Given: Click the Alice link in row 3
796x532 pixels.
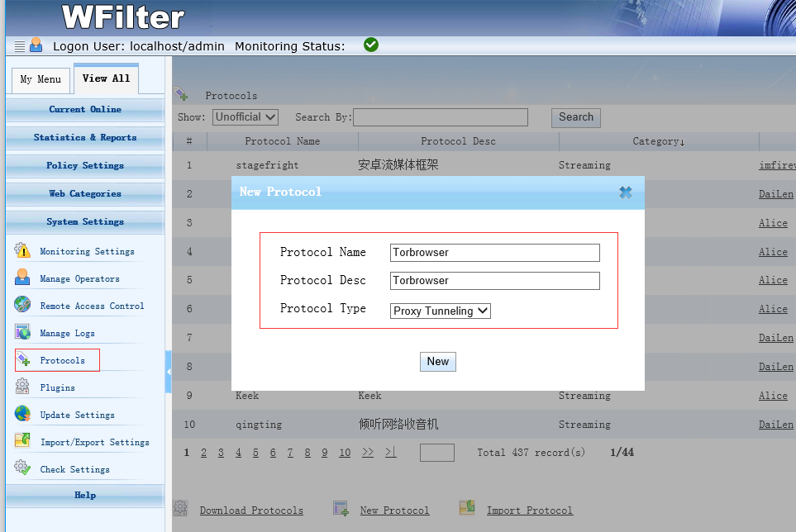Looking at the screenshot, I should [773, 223].
